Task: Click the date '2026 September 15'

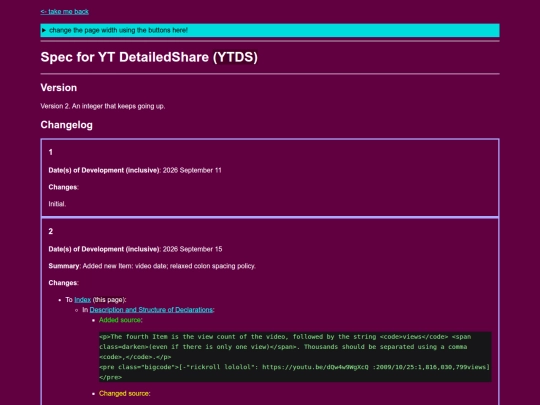Action: tap(192, 249)
